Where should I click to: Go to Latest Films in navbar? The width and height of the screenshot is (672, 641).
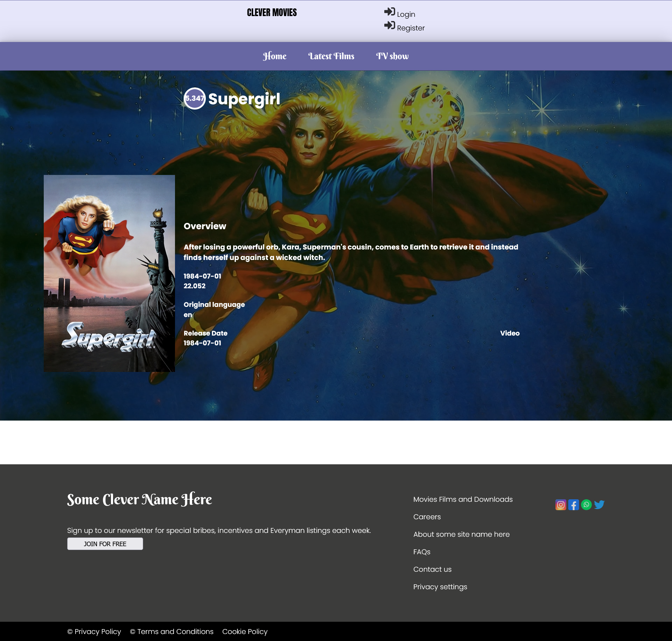tap(331, 56)
